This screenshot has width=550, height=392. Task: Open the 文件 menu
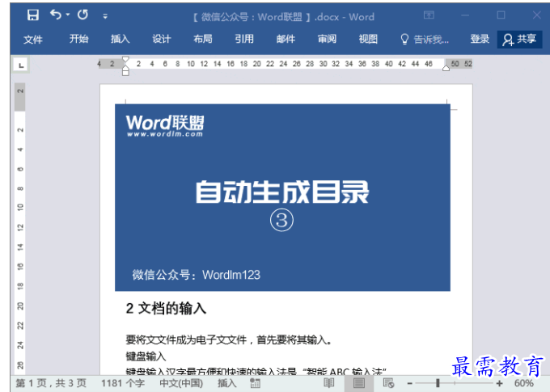pyautogui.click(x=33, y=40)
